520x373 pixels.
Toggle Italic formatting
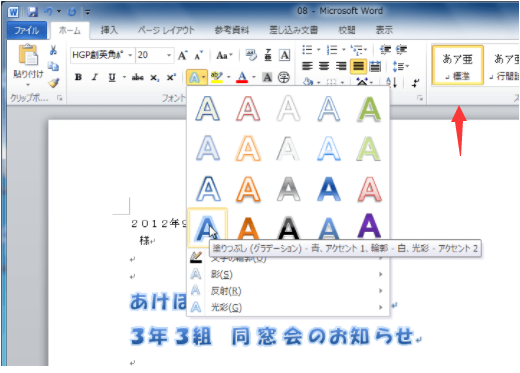(x=95, y=77)
